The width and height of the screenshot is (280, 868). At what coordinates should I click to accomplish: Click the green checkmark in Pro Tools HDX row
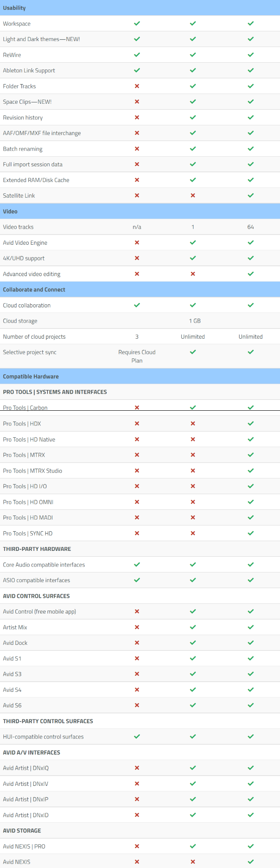tap(251, 423)
